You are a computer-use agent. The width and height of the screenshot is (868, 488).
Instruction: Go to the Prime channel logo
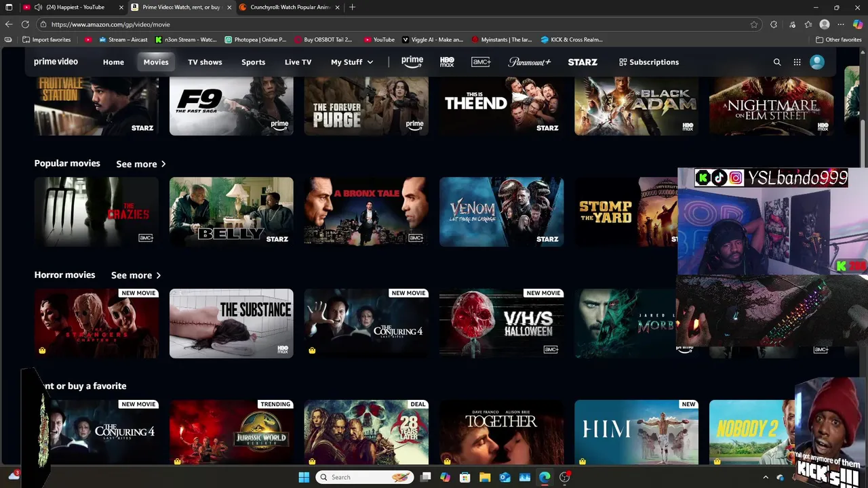412,62
